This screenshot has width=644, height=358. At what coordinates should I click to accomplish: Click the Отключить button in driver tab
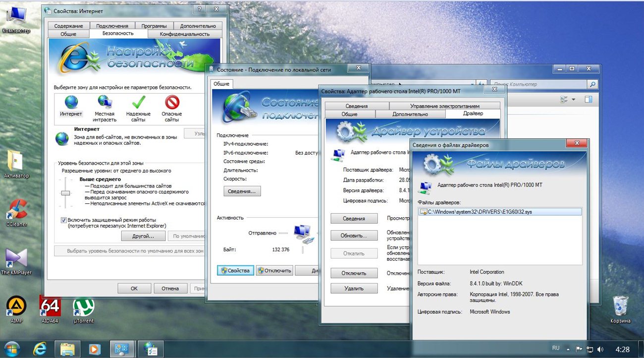pos(354,273)
